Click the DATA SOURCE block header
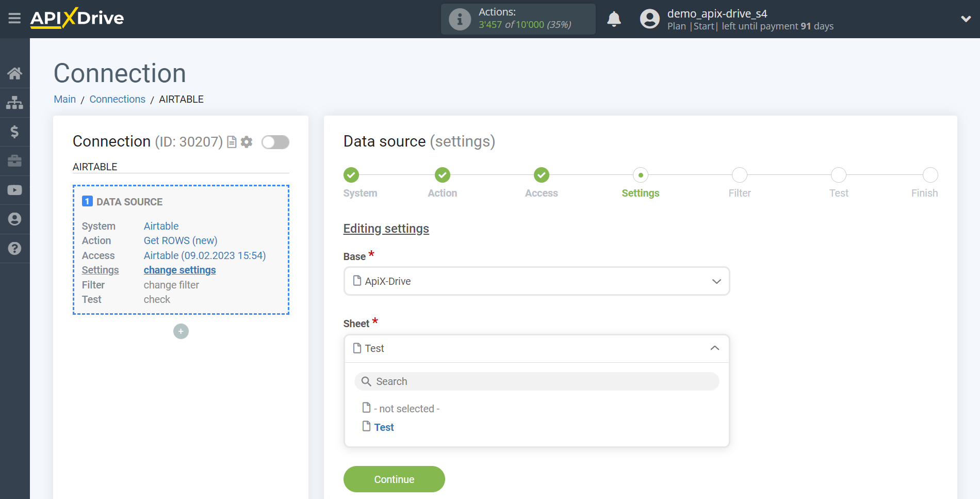980x499 pixels. click(122, 202)
